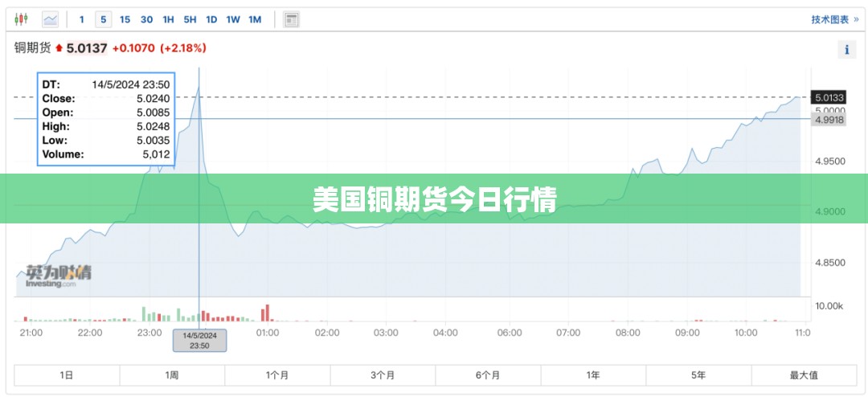The image size is (868, 397).
Task: Click the 10:00 time axis label
Action: click(746, 332)
